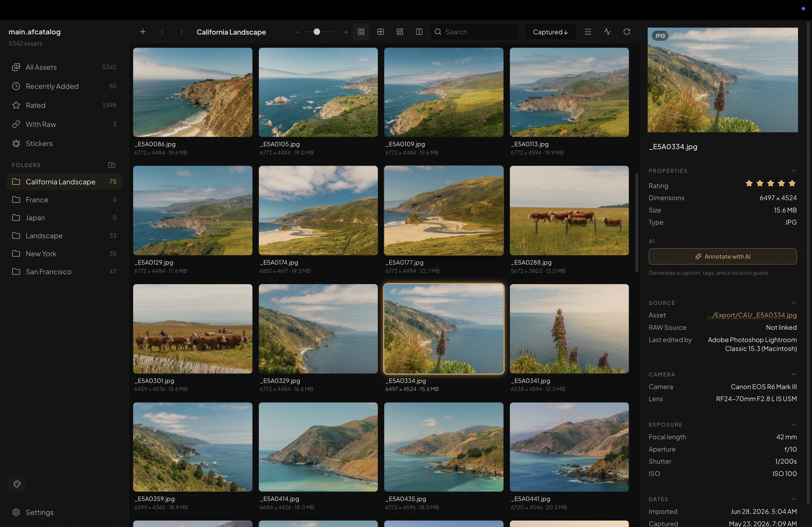The width and height of the screenshot is (812, 527).
Task: Switch to the table grid view
Action: pyautogui.click(x=380, y=32)
